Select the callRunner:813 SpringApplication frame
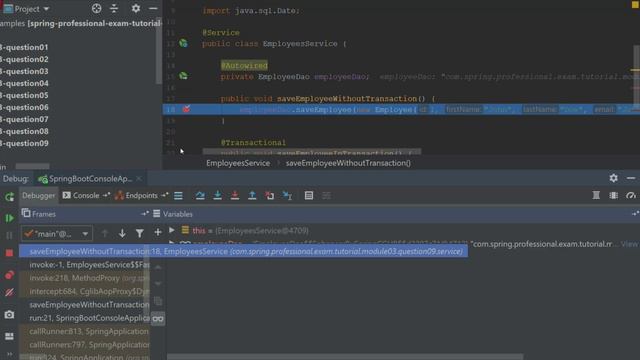 tap(85, 331)
